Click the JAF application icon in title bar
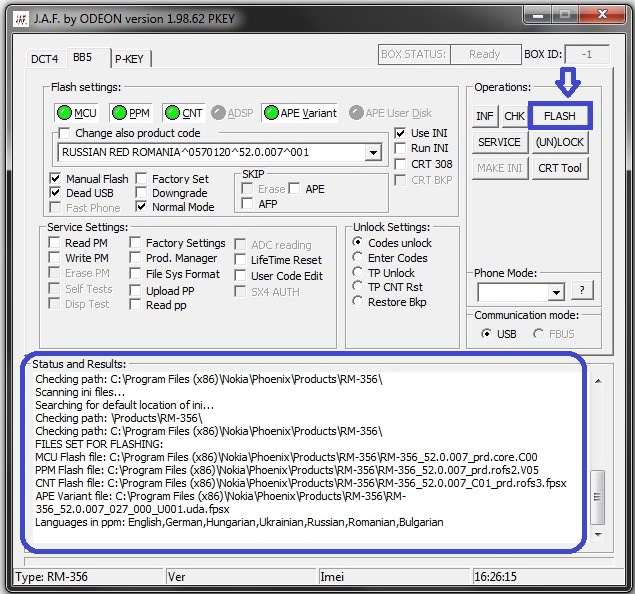The image size is (635, 594). tap(21, 19)
